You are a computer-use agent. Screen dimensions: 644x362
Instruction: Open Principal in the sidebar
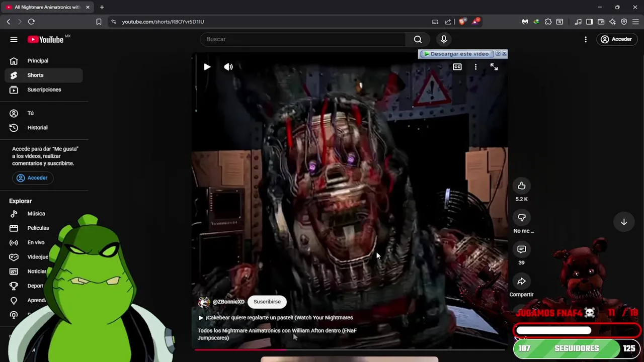point(44,61)
